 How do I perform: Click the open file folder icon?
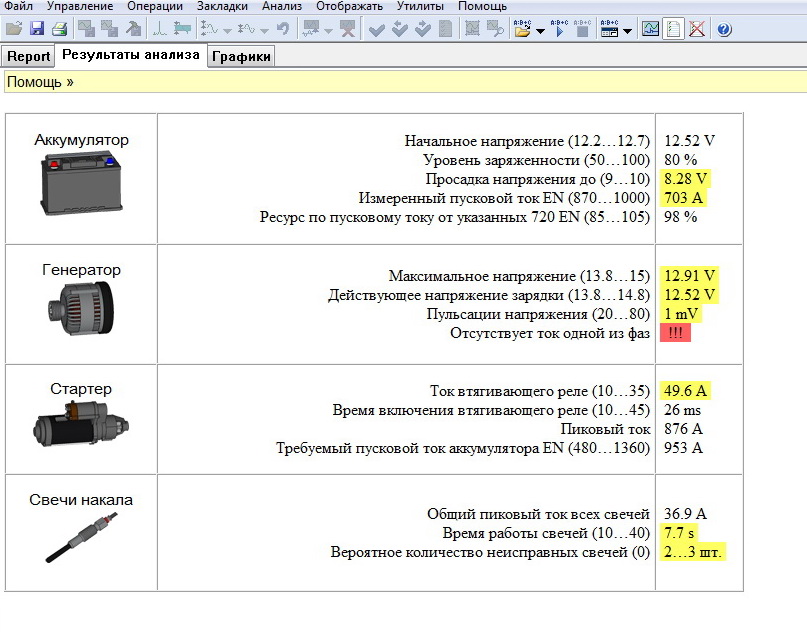13,30
